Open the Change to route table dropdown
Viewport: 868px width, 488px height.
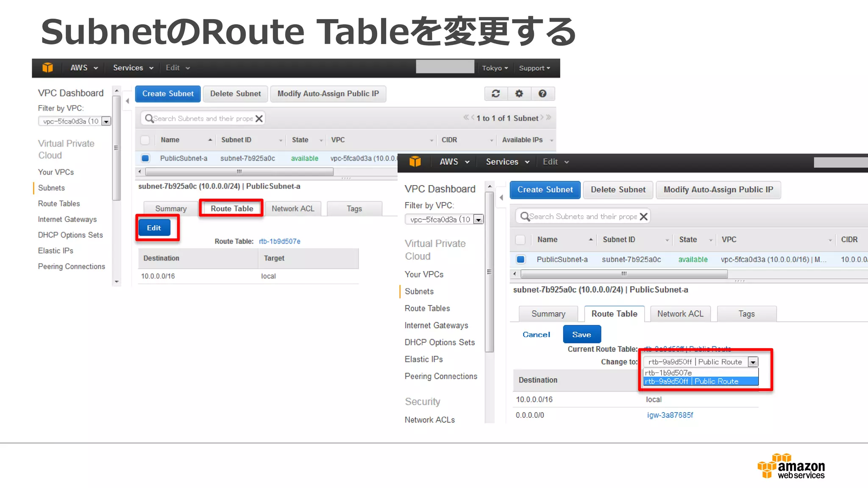(x=701, y=362)
